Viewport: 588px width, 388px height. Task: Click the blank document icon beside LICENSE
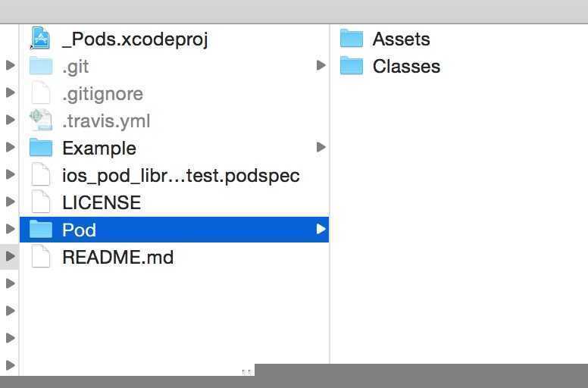(x=40, y=202)
